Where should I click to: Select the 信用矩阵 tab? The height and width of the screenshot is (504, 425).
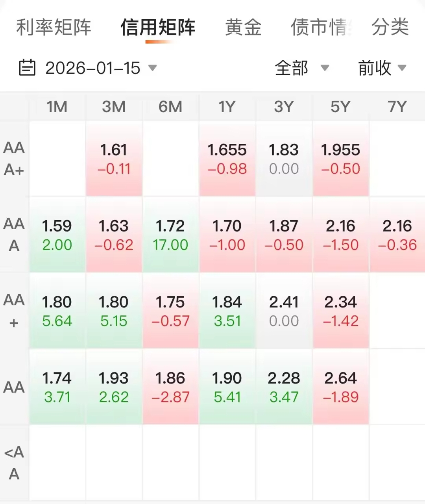tap(158, 27)
